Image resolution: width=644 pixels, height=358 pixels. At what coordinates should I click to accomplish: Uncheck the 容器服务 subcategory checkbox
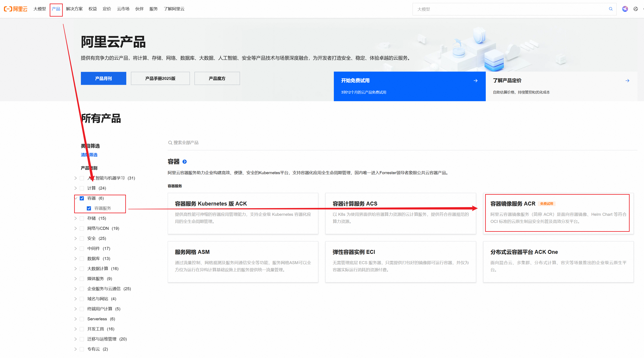[89, 208]
